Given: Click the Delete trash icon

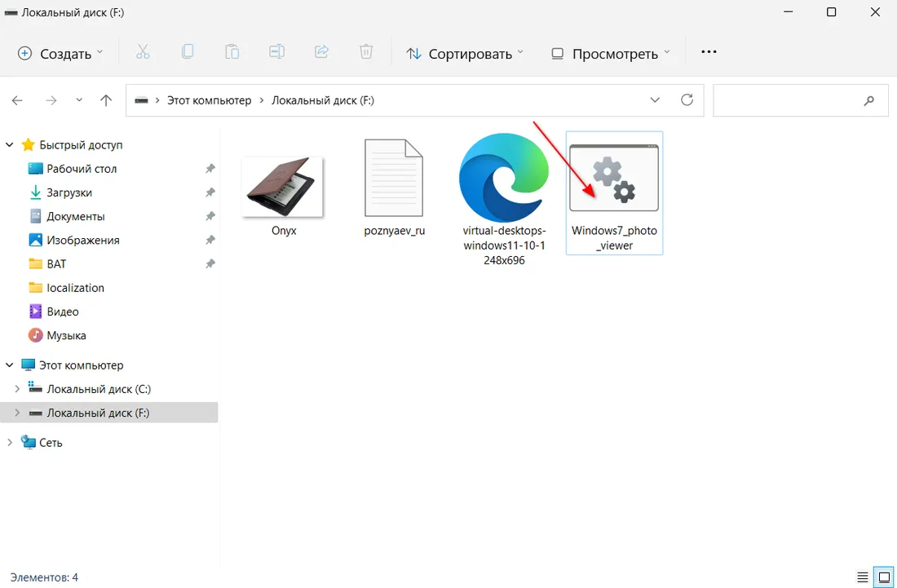Looking at the screenshot, I should pyautogui.click(x=366, y=53).
